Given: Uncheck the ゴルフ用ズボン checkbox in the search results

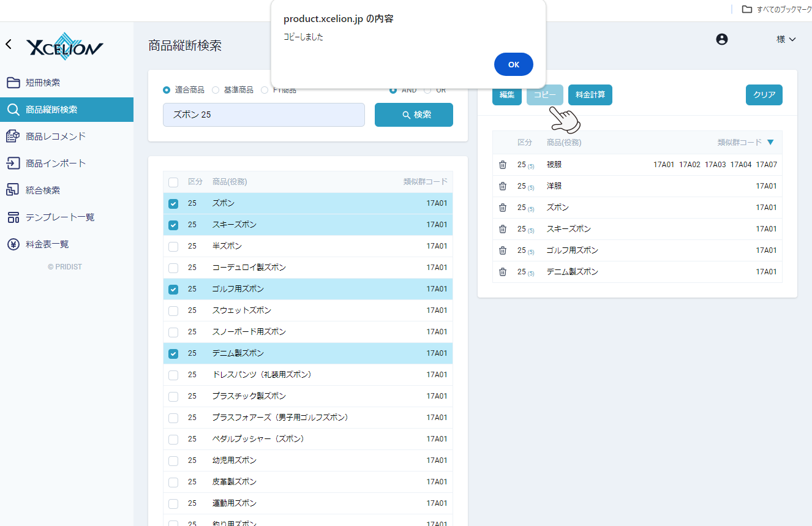Looking at the screenshot, I should pyautogui.click(x=173, y=289).
